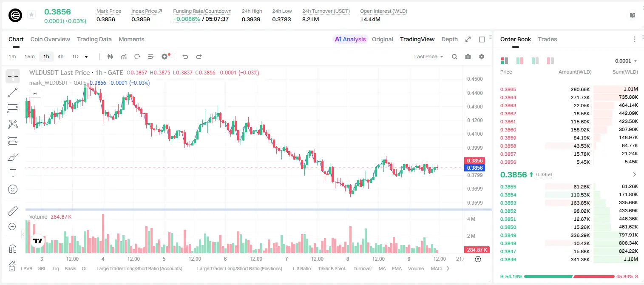Search symbol with magnifier icon
Image resolution: width=644 pixels, height=285 pixels.
click(454, 57)
